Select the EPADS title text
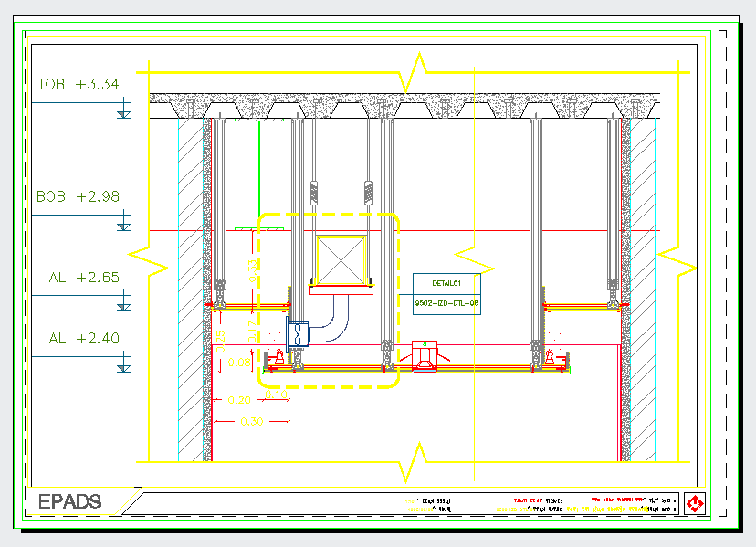The image size is (756, 547). coord(69,501)
